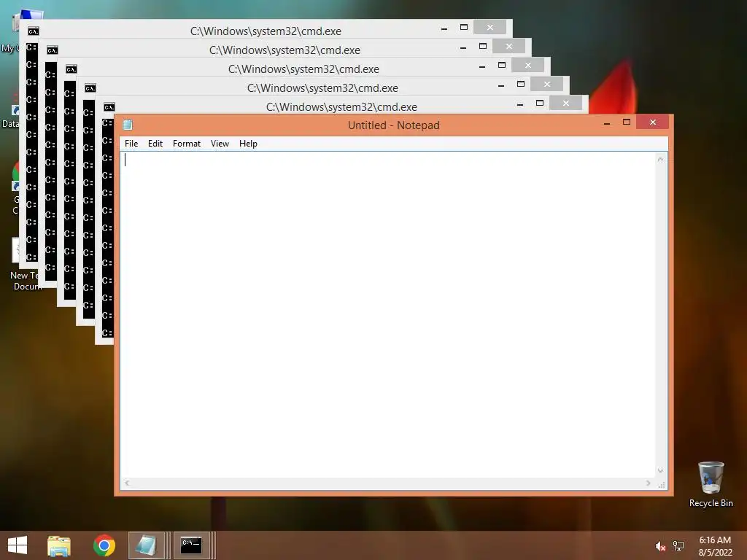Switch to Command Prompt via its taskbar button

tap(193, 545)
